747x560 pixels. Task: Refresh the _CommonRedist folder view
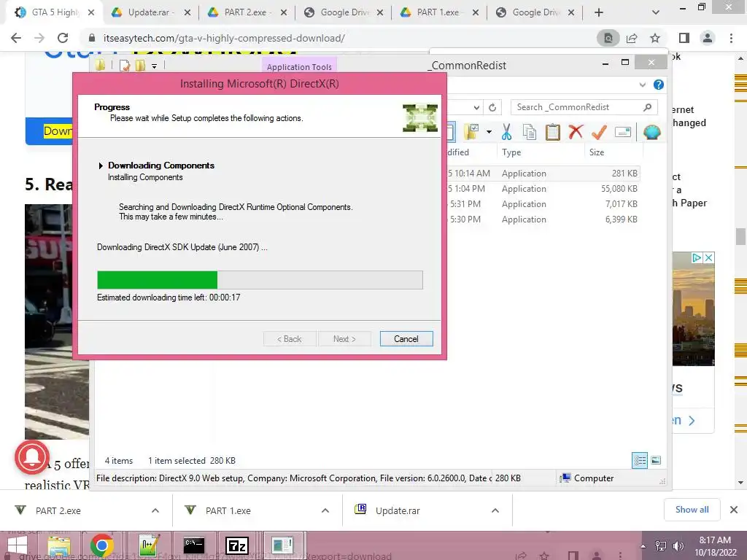click(492, 107)
